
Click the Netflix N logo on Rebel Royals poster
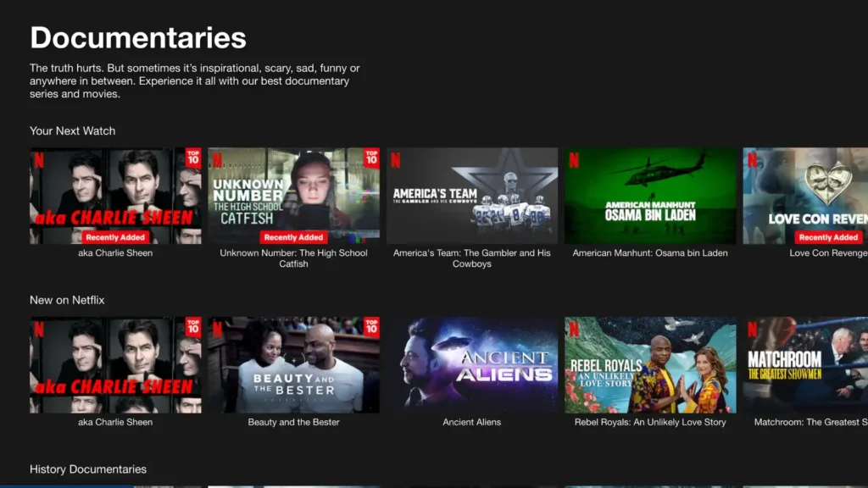[x=574, y=329]
